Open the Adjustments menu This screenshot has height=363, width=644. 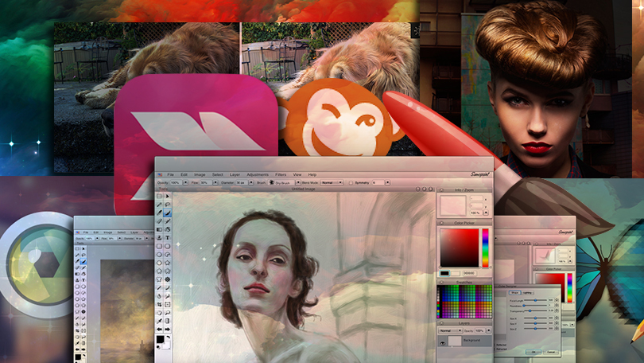tap(258, 174)
